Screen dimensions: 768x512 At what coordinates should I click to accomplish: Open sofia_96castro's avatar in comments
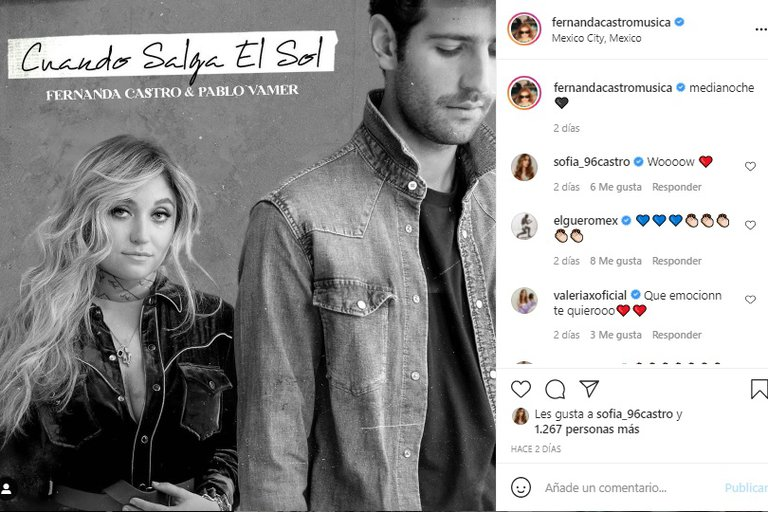coord(525,167)
